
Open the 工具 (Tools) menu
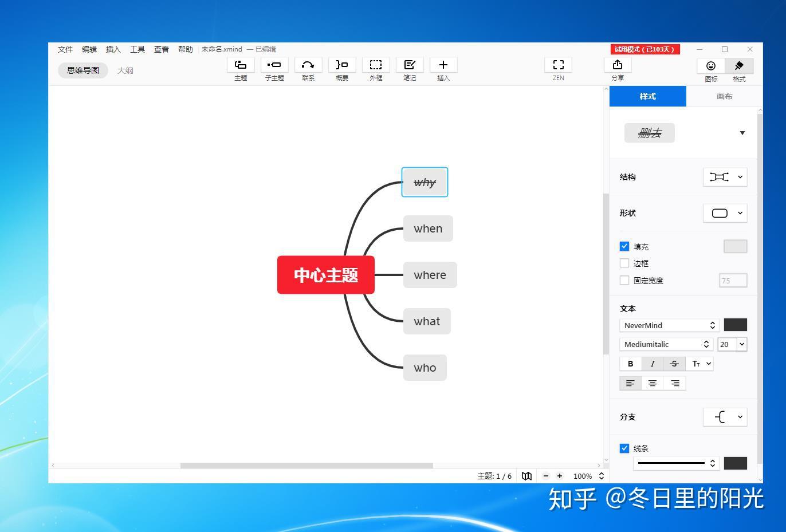[137, 49]
